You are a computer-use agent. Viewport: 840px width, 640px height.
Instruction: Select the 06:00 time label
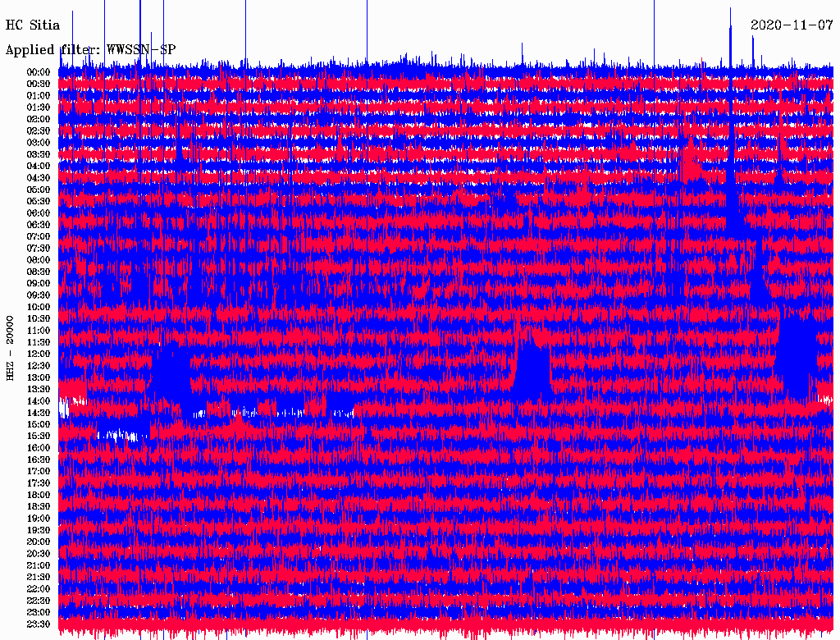coord(39,213)
